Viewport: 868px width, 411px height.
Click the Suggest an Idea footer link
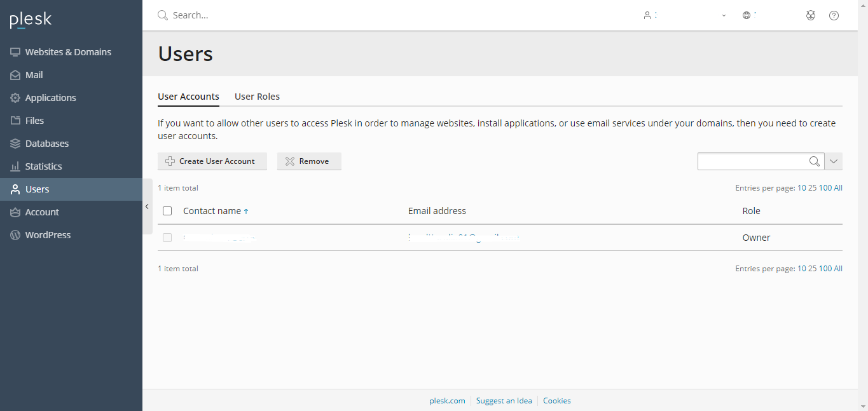(504, 401)
